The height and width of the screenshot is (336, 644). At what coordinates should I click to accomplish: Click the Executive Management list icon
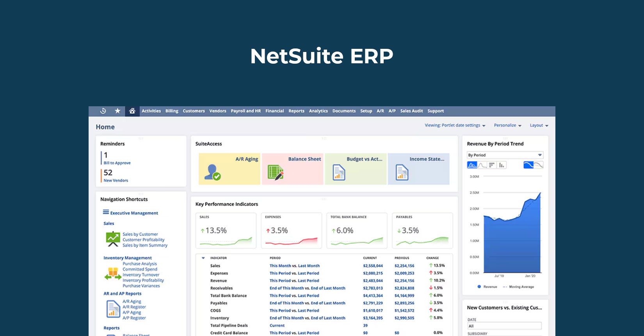pos(106,212)
